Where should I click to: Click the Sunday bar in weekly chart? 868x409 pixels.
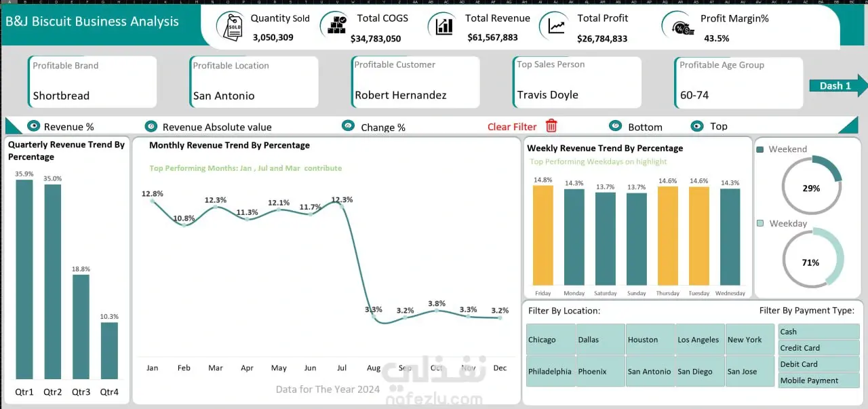[x=637, y=239]
